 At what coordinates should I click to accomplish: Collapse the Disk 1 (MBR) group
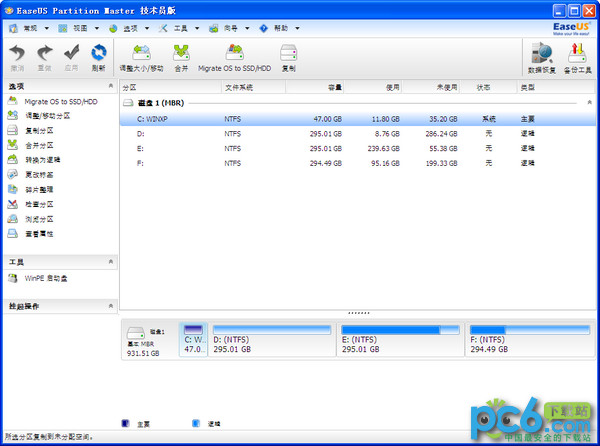[x=589, y=103]
